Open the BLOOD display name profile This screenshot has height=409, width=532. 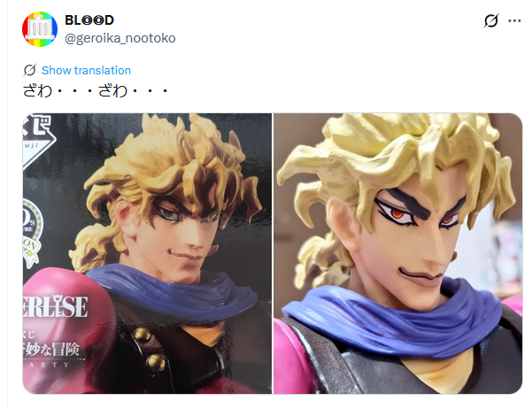click(89, 20)
